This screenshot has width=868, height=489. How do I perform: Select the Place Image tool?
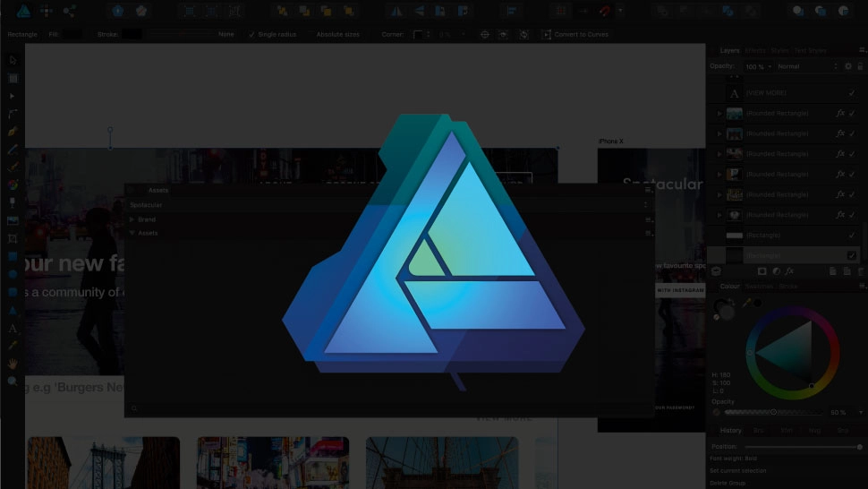tap(13, 220)
